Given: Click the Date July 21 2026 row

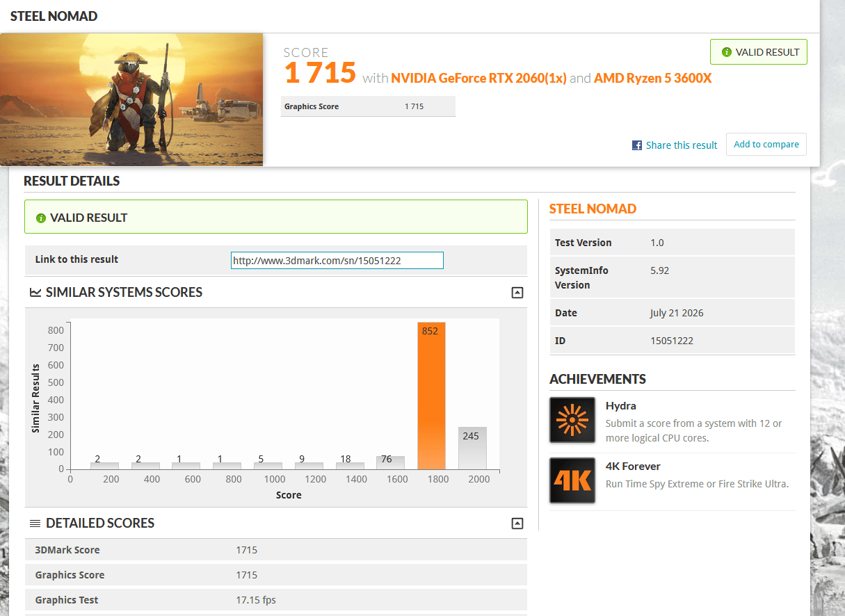Looking at the screenshot, I should [672, 313].
